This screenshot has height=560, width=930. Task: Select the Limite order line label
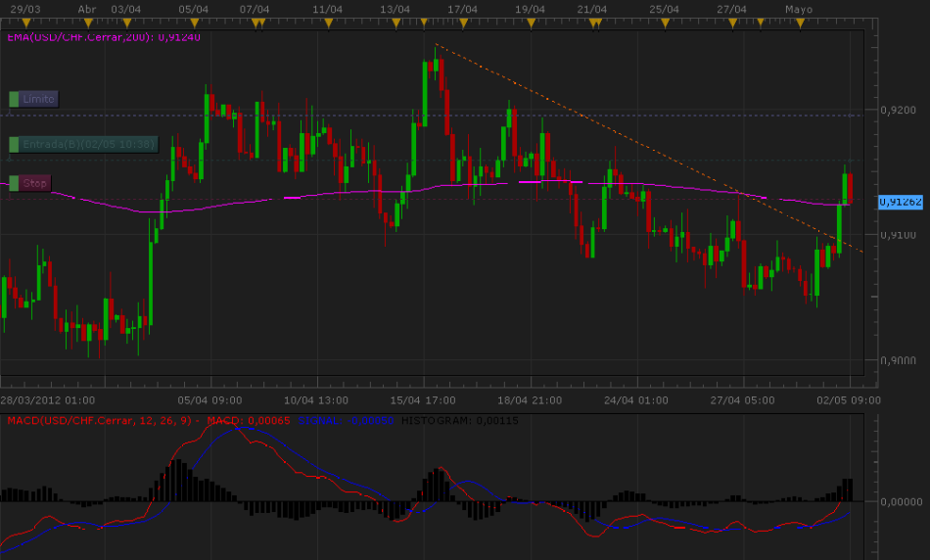coord(39,99)
